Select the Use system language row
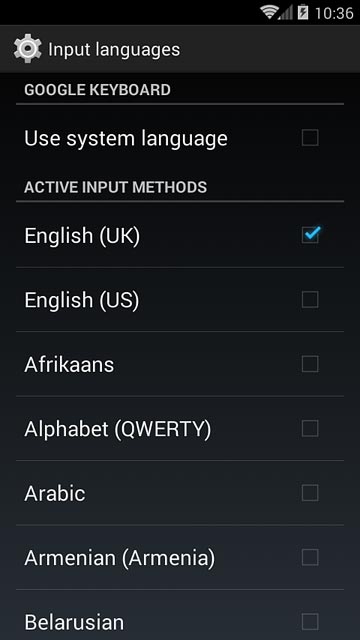This screenshot has height=640, width=360. pyautogui.click(x=180, y=138)
